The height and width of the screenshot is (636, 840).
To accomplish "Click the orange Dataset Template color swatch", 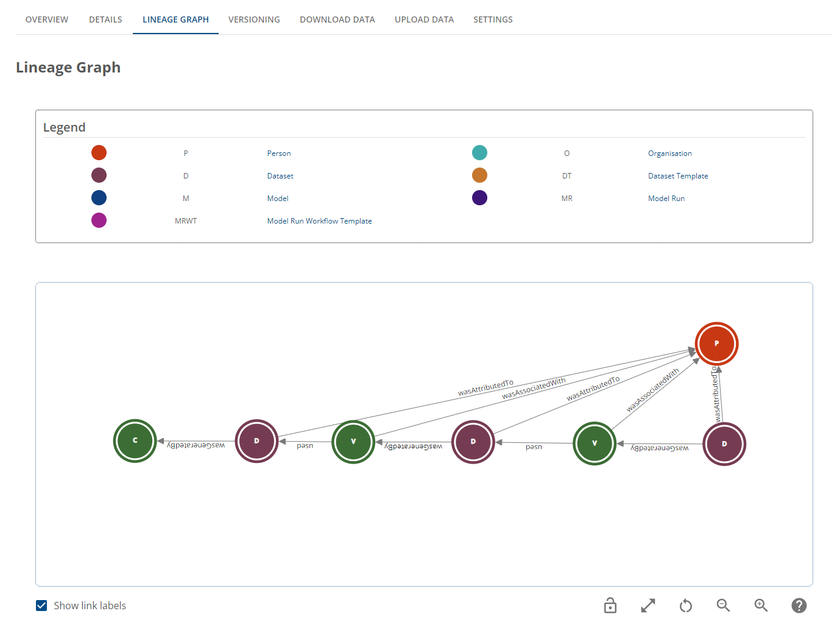I will tap(479, 175).
